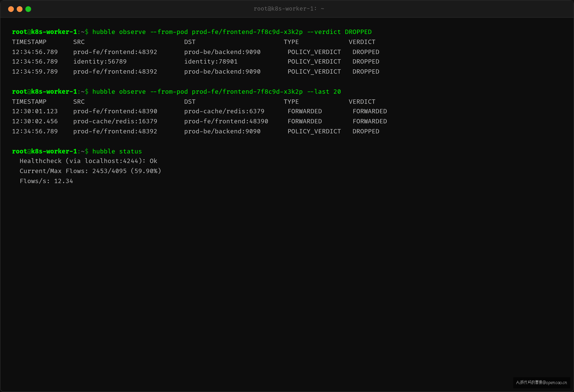The height and width of the screenshot is (392, 574).
Task: Select the identity:56789 source entry
Action: point(100,61)
